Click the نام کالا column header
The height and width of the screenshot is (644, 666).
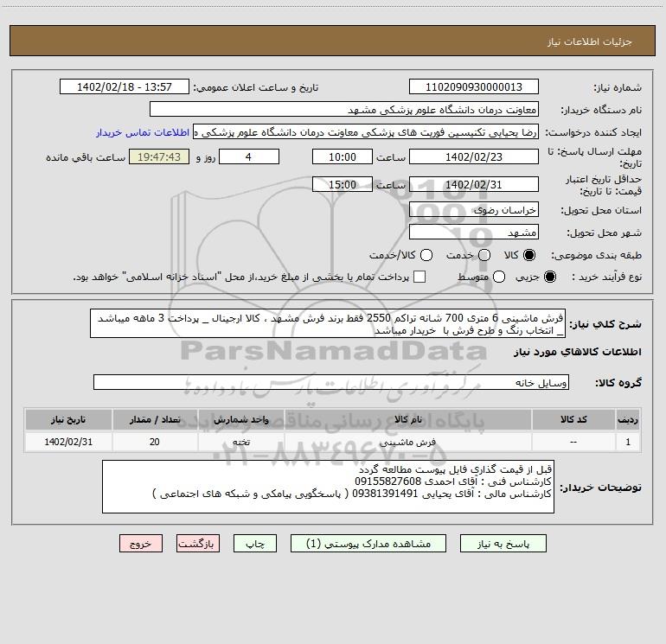[x=407, y=419]
